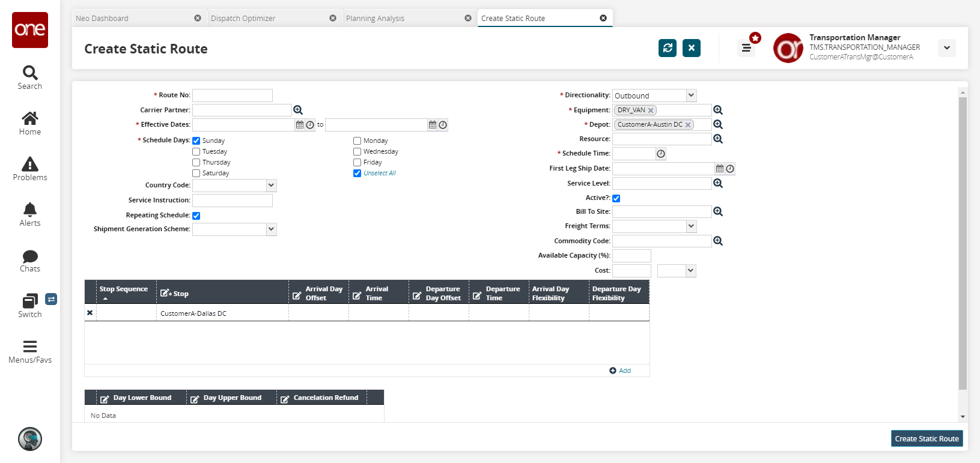Click the refresh button in header
The image size is (980, 463).
[x=668, y=48]
